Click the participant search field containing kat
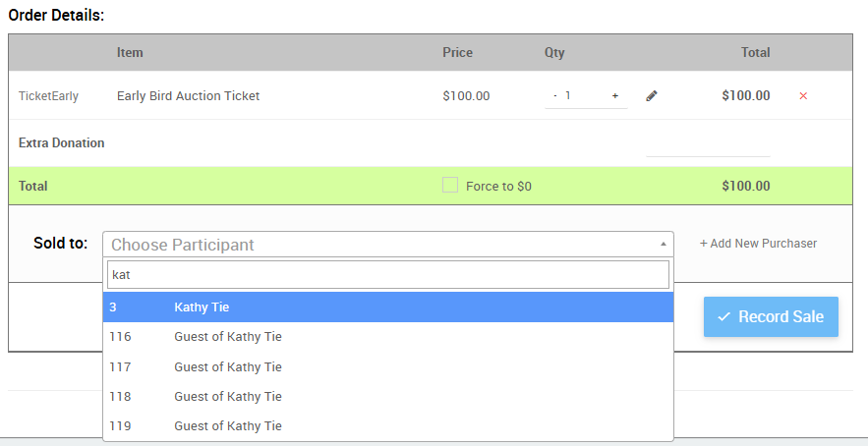Viewport: 868px width, 446px height. click(387, 274)
